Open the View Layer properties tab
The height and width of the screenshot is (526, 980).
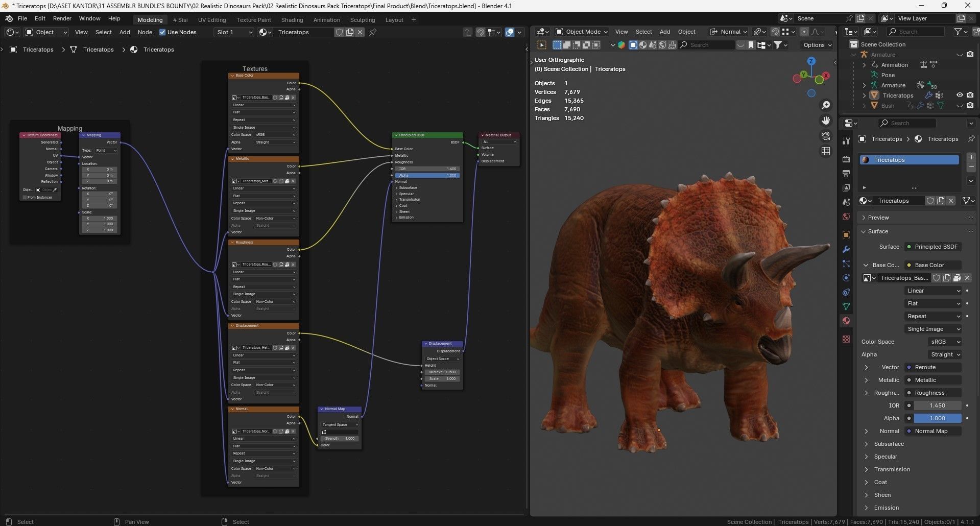click(x=846, y=188)
